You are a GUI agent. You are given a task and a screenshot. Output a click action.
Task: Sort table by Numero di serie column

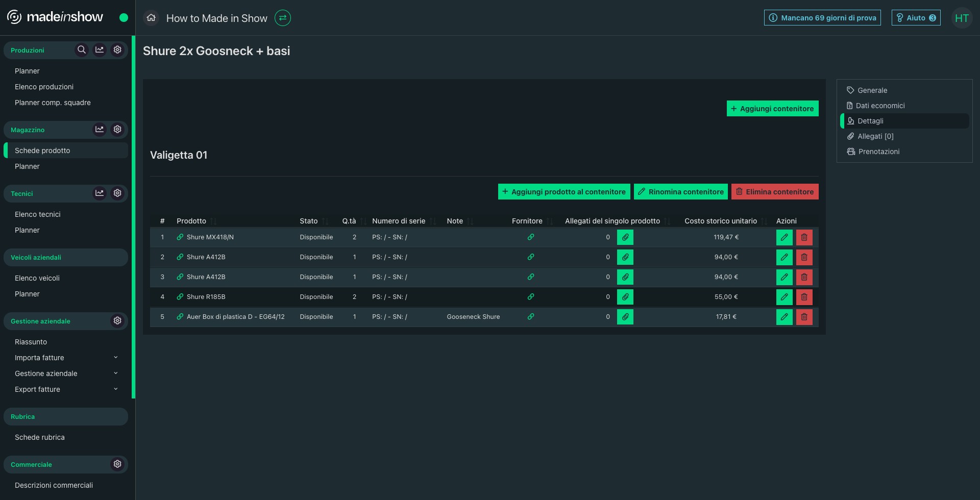click(404, 221)
